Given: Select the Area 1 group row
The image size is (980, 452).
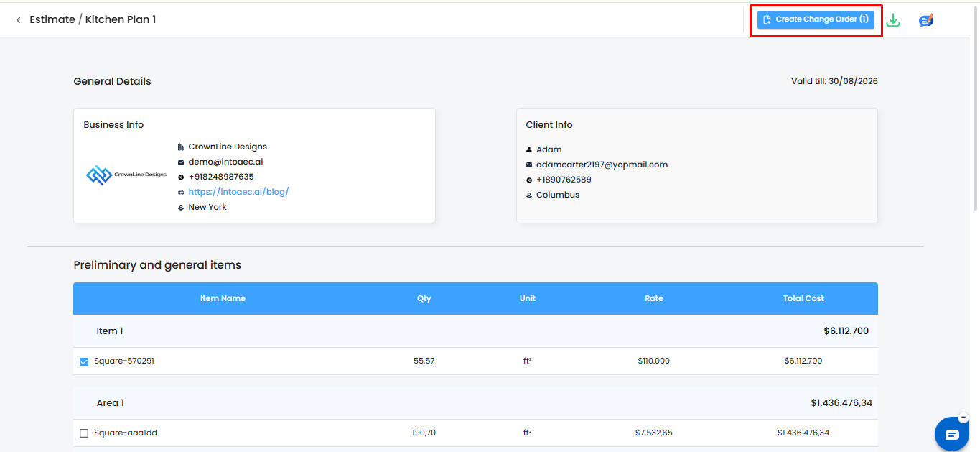Looking at the screenshot, I should [475, 403].
